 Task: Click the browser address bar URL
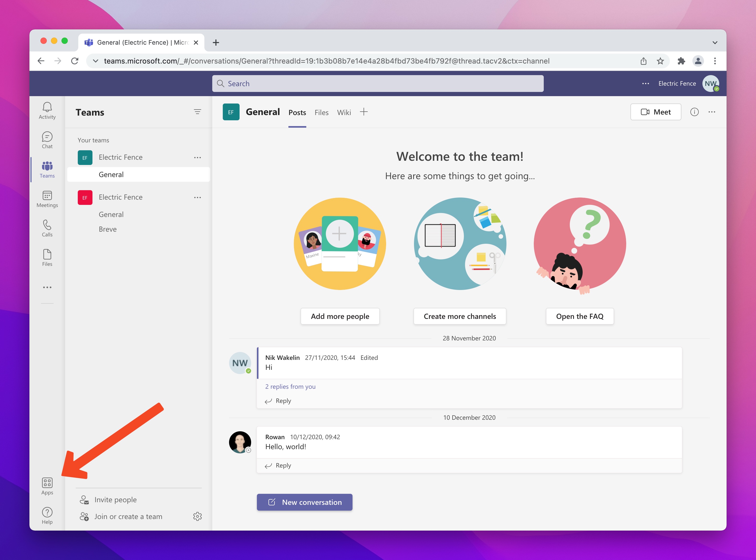click(x=327, y=61)
